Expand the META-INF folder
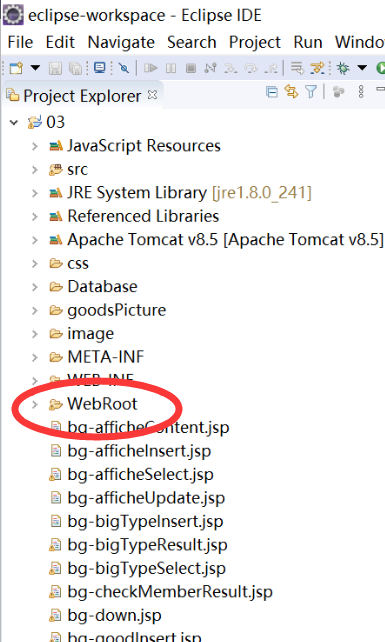The height and width of the screenshot is (642, 385). (x=35, y=357)
